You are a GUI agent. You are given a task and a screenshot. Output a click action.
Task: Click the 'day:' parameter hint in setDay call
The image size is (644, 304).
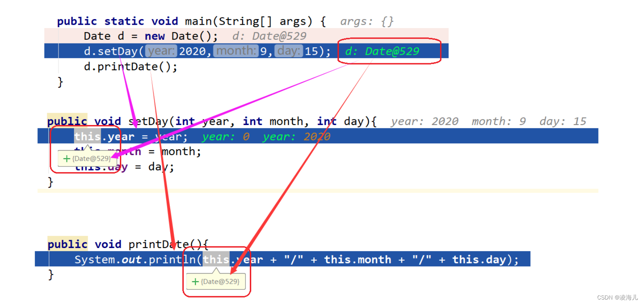point(288,51)
